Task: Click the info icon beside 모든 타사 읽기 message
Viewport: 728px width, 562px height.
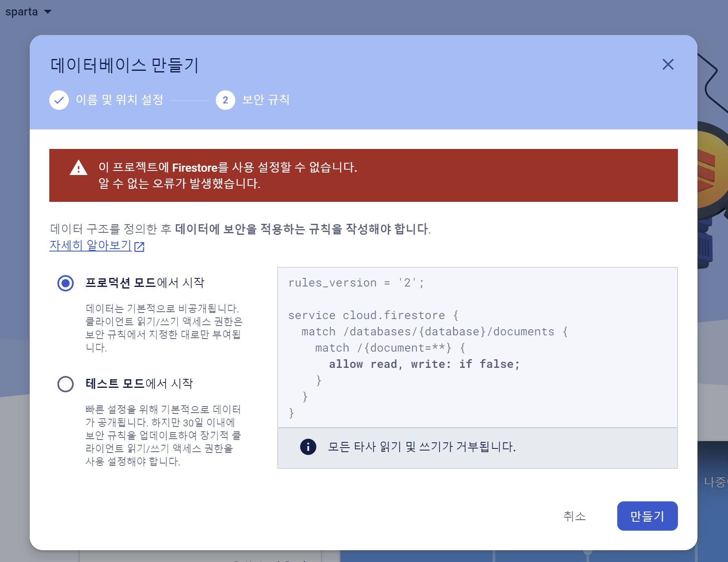Action: point(308,447)
